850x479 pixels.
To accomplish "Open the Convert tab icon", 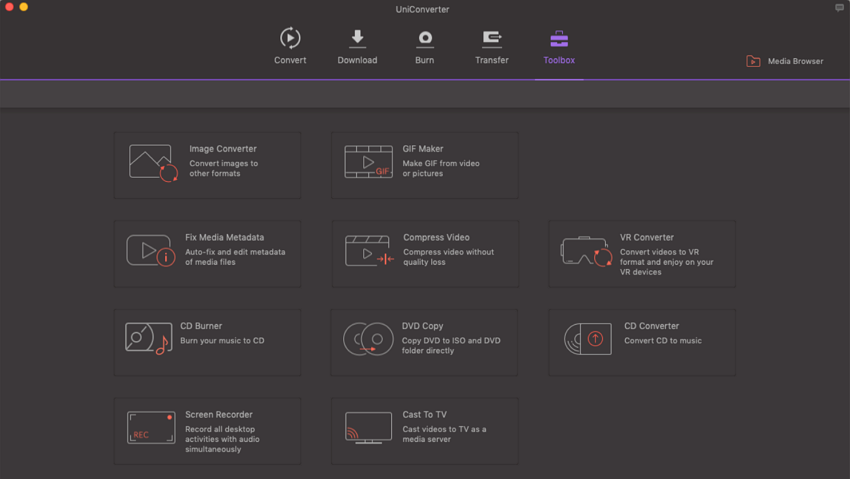I will pos(290,38).
